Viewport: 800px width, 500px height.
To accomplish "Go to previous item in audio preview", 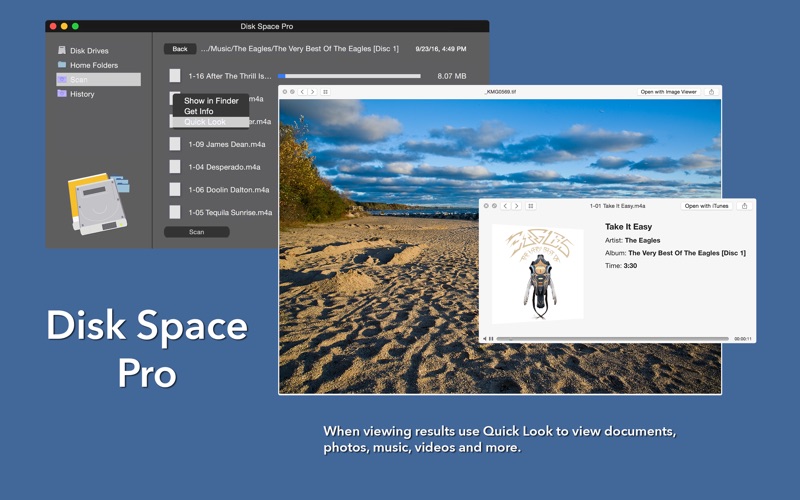I will 506,206.
